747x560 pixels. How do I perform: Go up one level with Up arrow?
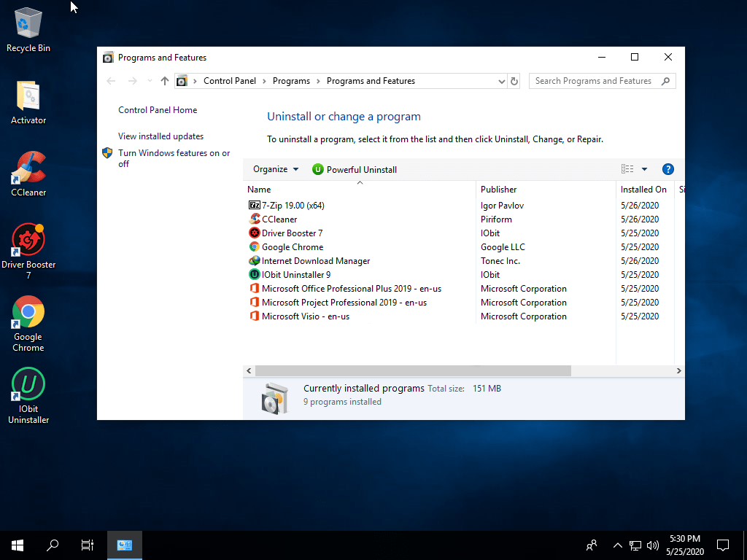click(165, 81)
